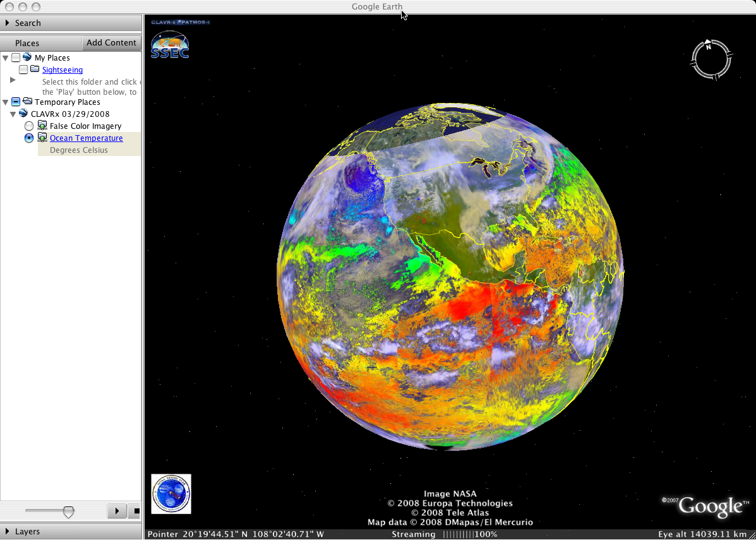Click the Eye alt 14039.11 km readout
This screenshot has height=540, width=756.
(x=703, y=534)
